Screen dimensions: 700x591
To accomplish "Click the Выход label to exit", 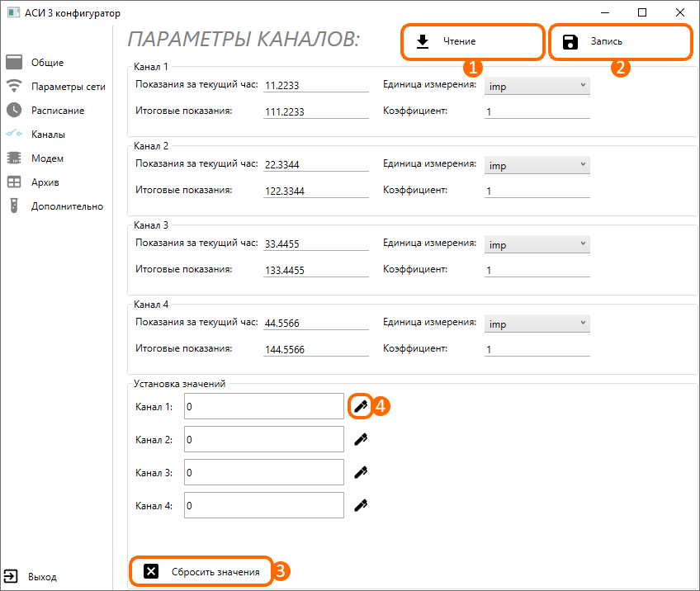I will pos(42,577).
